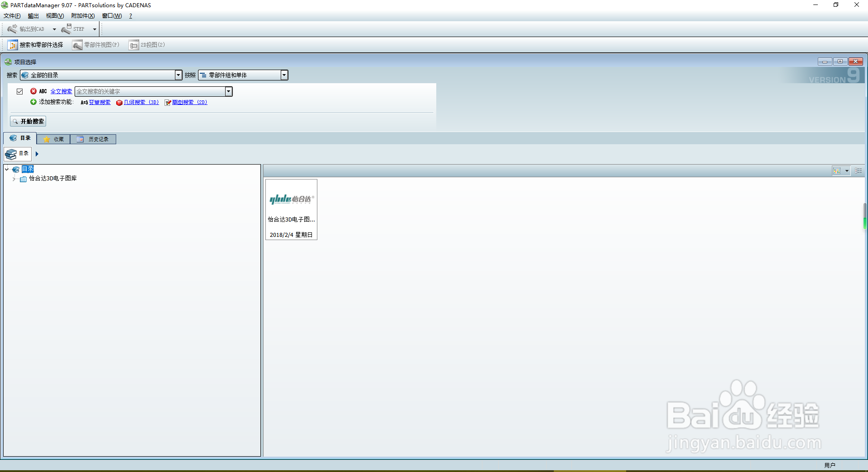868x472 pixels.
Task: Click the red X icon to remove full-text search
Action: pos(33,91)
